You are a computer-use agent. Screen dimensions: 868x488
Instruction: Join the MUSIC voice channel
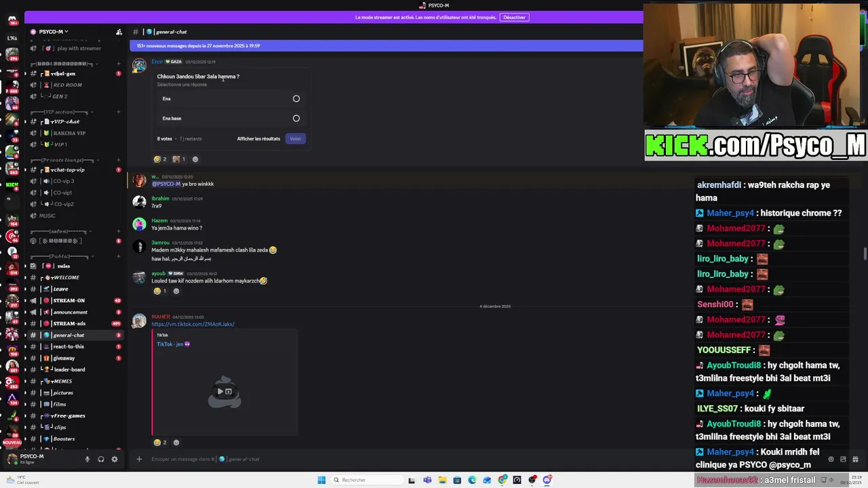pos(77,216)
